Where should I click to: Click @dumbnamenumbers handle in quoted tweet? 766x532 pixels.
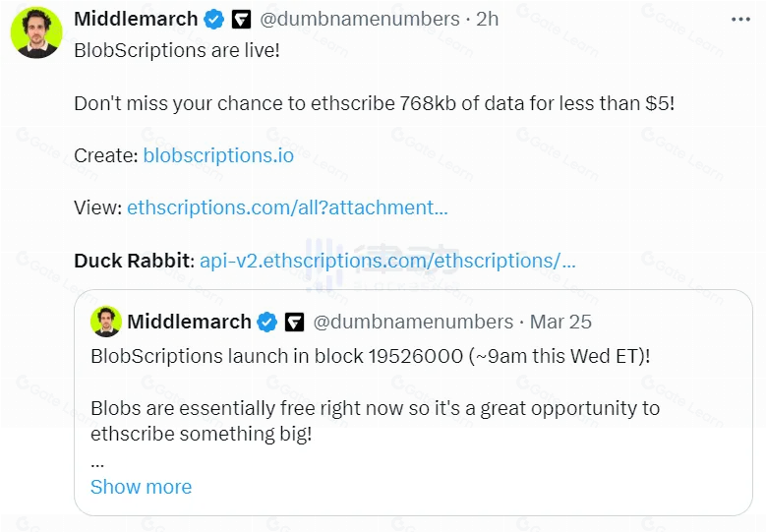pos(413,322)
